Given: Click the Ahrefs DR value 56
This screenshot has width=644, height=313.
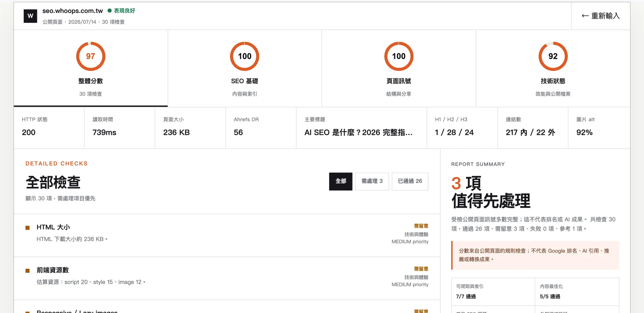Looking at the screenshot, I should pyautogui.click(x=238, y=132).
